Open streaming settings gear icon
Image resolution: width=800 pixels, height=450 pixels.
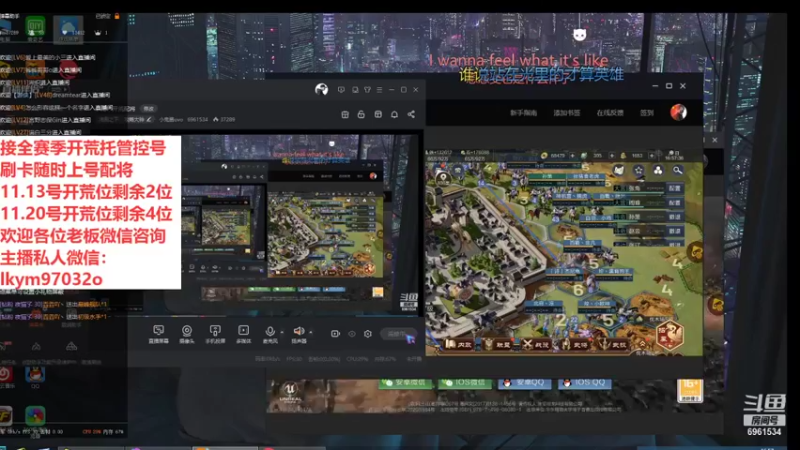(x=368, y=334)
